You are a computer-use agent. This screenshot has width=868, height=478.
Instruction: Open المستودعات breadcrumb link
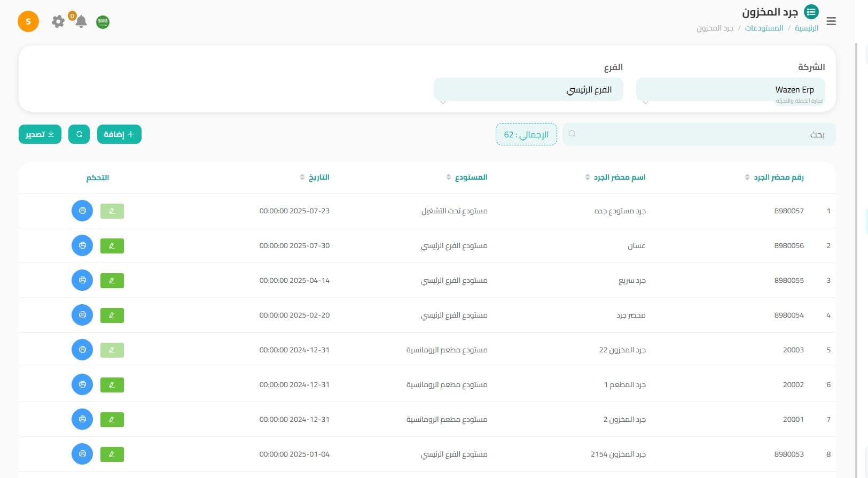[764, 28]
